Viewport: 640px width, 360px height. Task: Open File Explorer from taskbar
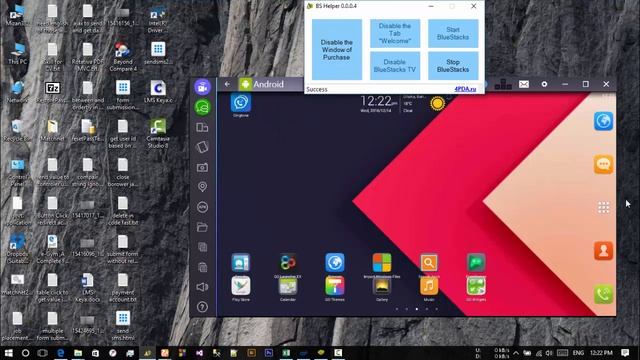[78, 353]
